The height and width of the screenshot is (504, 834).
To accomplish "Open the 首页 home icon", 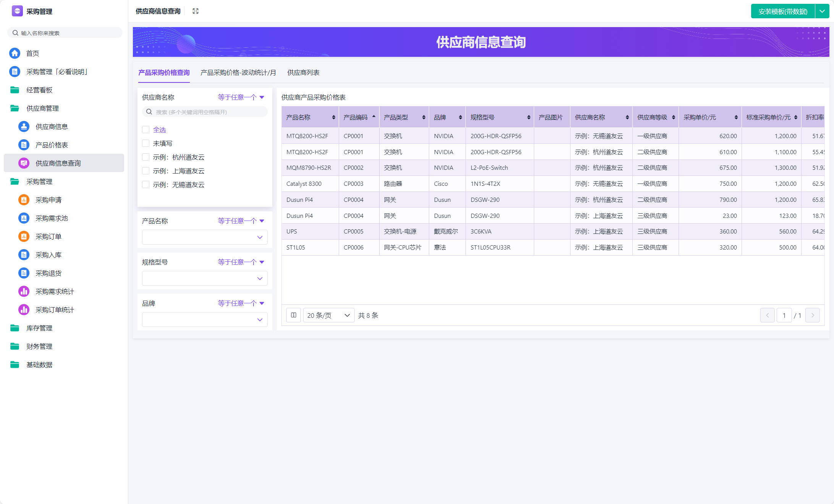I will coord(15,53).
